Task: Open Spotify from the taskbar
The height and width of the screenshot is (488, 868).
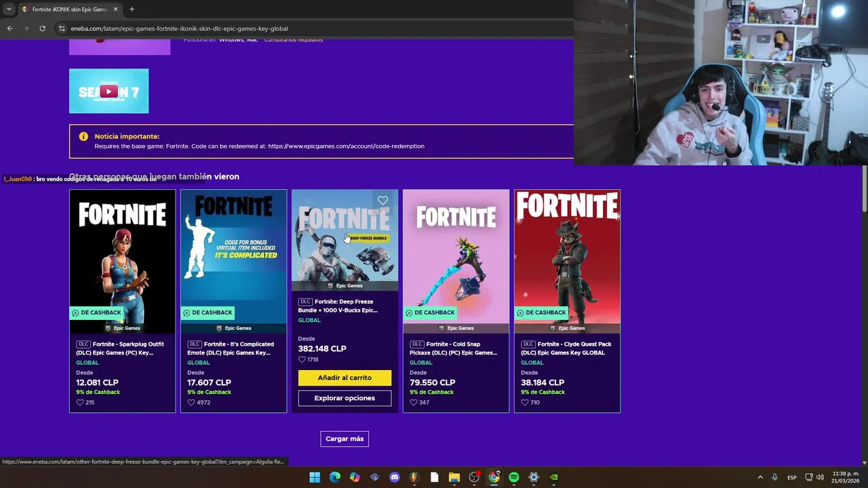Action: tap(514, 477)
